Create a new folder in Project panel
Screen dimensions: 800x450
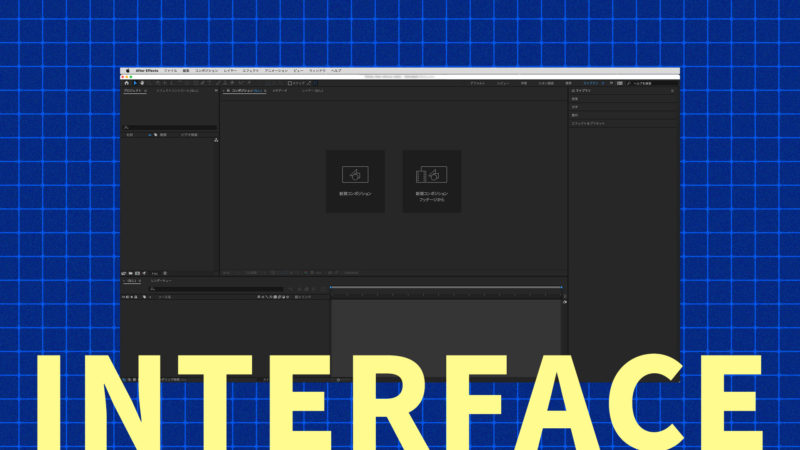click(x=131, y=273)
